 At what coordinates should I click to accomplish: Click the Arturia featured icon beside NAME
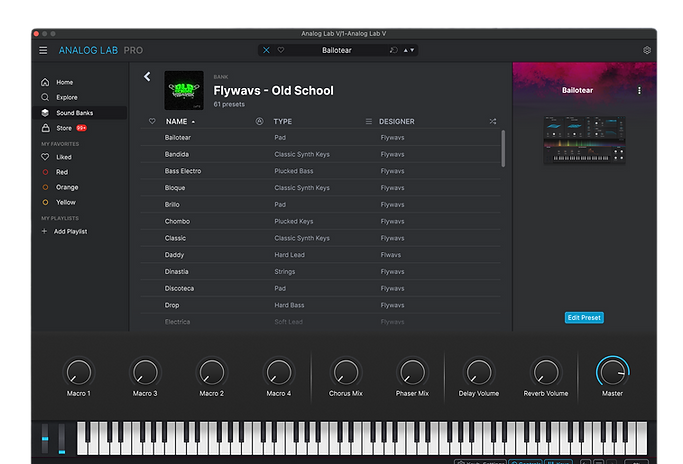[x=259, y=121]
